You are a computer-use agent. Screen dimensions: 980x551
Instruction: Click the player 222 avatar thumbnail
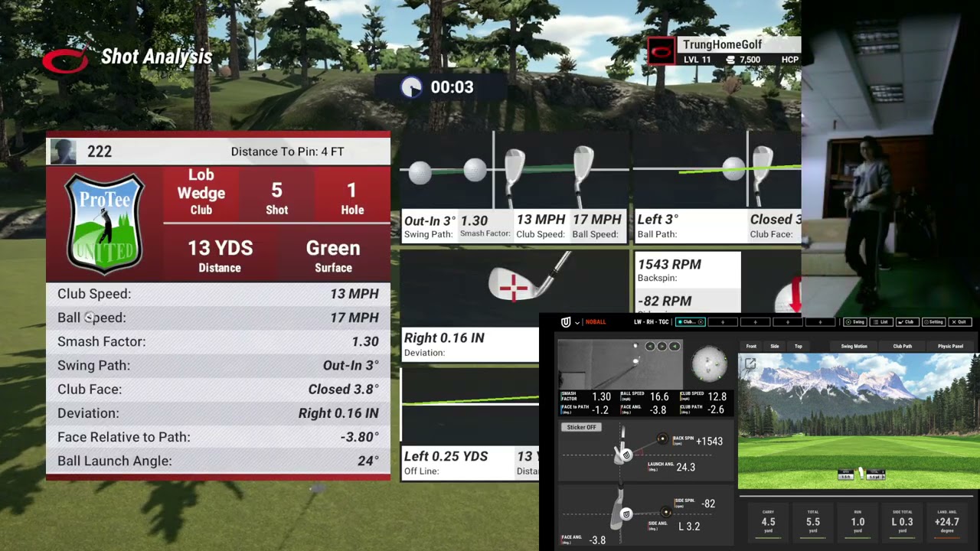[x=63, y=152]
